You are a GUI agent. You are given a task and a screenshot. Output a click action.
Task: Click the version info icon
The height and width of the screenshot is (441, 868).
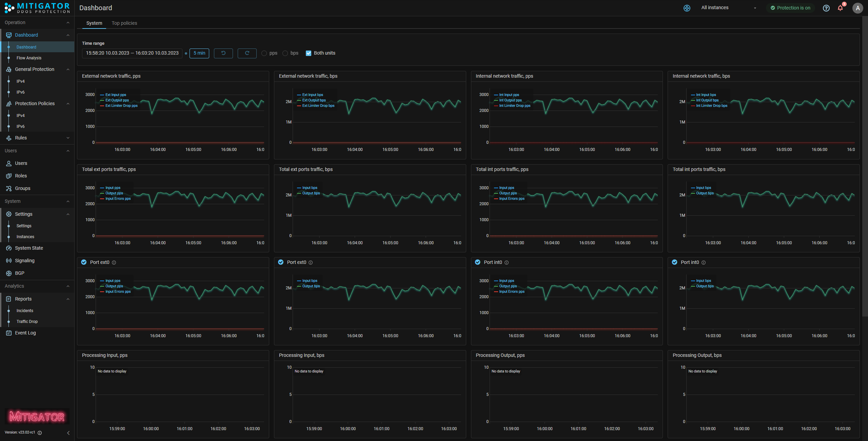tap(40, 433)
